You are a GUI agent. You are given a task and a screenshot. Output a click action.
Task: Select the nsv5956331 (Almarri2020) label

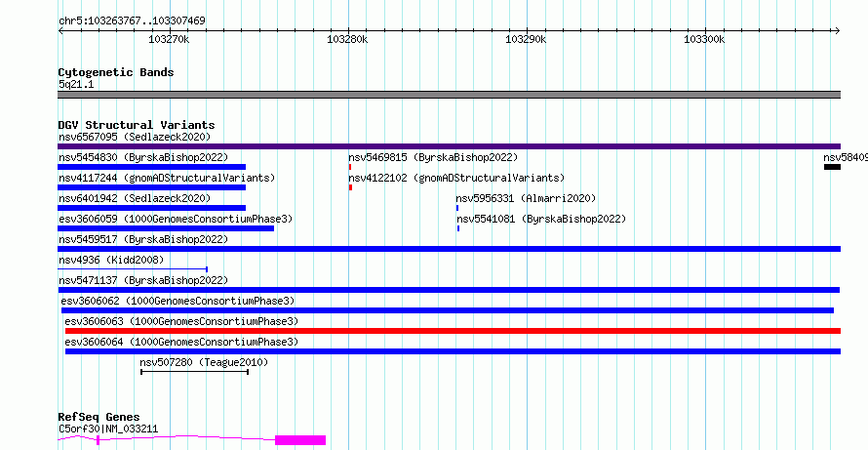pyautogui.click(x=526, y=198)
